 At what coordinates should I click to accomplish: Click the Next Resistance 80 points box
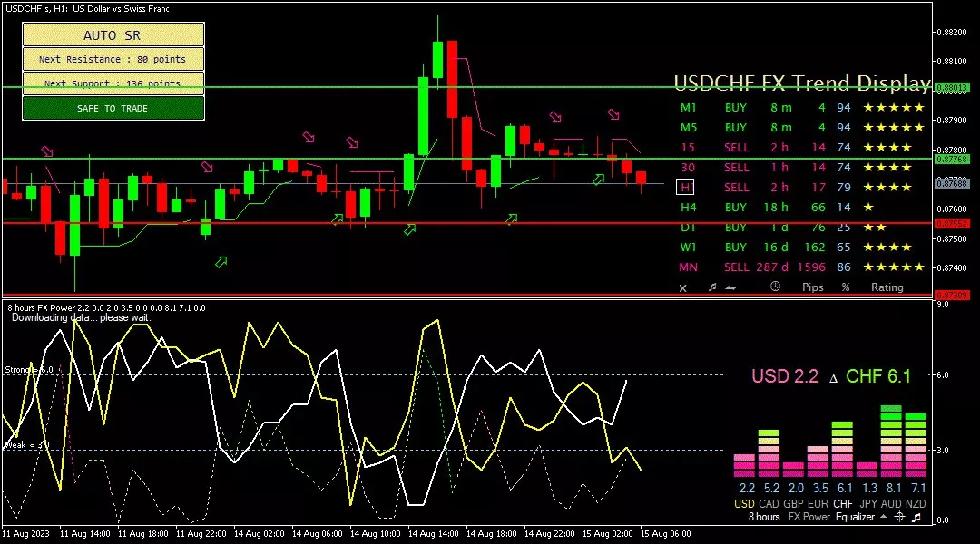[x=113, y=59]
